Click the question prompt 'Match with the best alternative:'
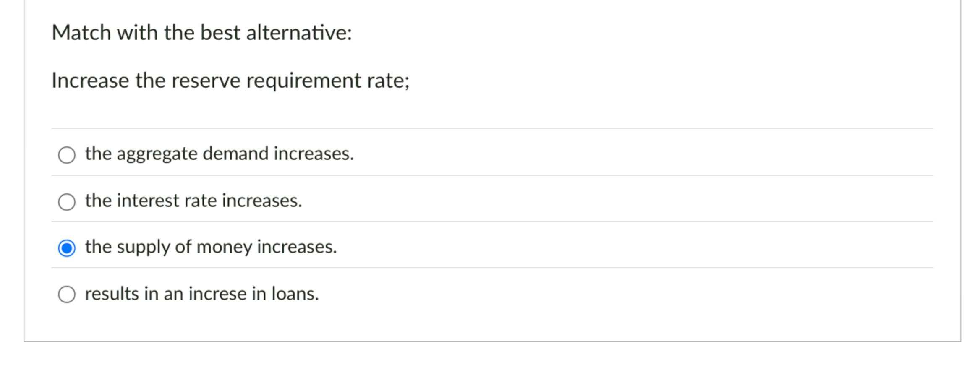 (203, 32)
